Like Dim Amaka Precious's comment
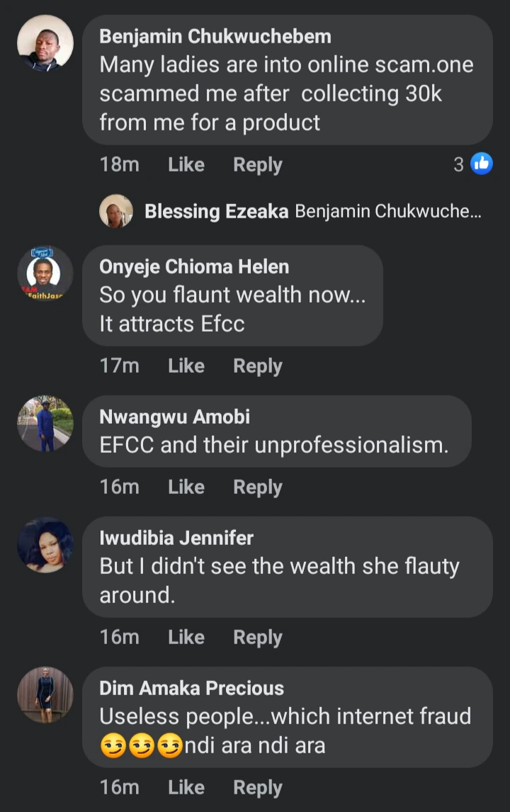This screenshot has height=812, width=510. point(186,788)
